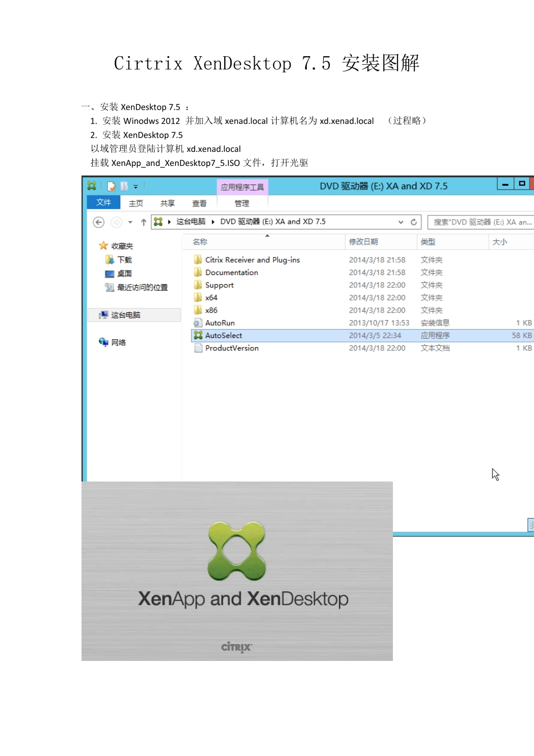Click the Support folder icon
This screenshot has width=534, height=756.
pyautogui.click(x=198, y=285)
